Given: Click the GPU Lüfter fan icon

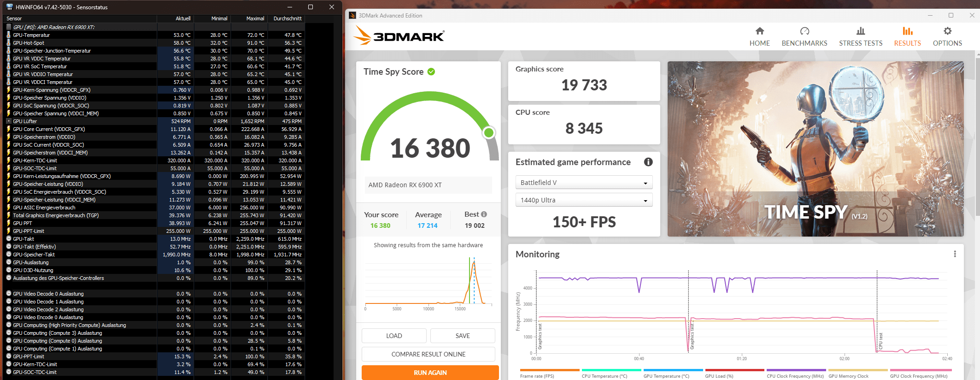Looking at the screenshot, I should [x=8, y=121].
